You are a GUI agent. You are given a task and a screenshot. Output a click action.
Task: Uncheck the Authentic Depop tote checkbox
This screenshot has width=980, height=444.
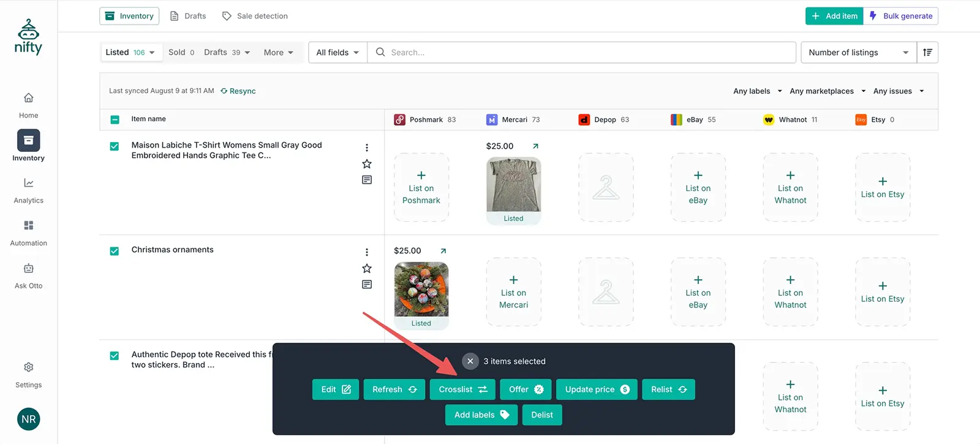114,356
